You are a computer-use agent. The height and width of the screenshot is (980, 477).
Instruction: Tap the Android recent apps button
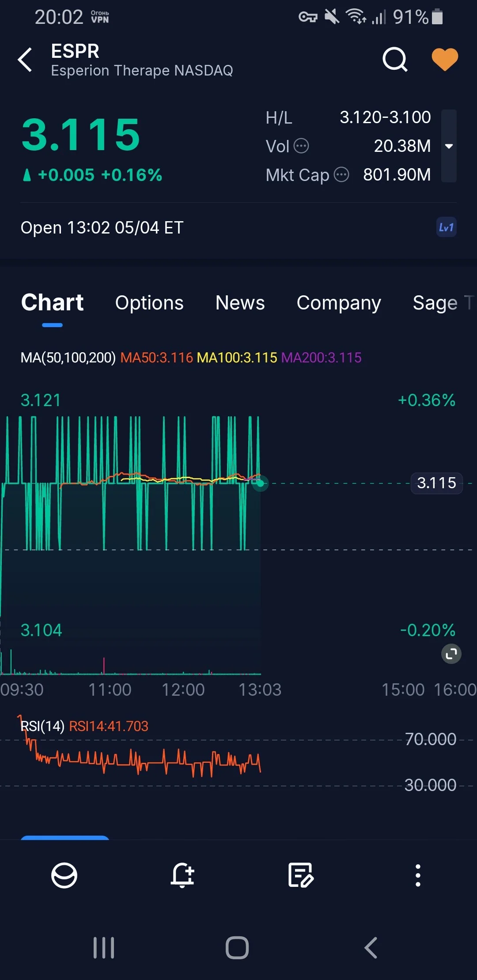[104, 948]
